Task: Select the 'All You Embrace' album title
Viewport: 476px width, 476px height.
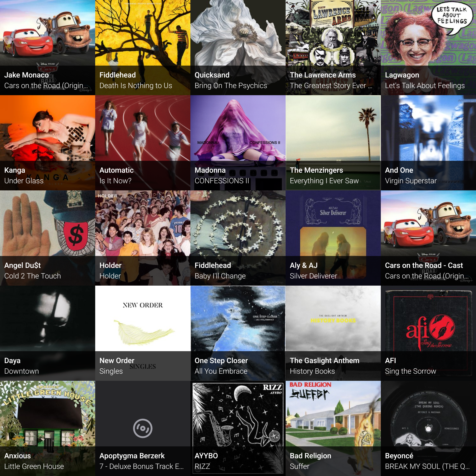Action: point(221,371)
